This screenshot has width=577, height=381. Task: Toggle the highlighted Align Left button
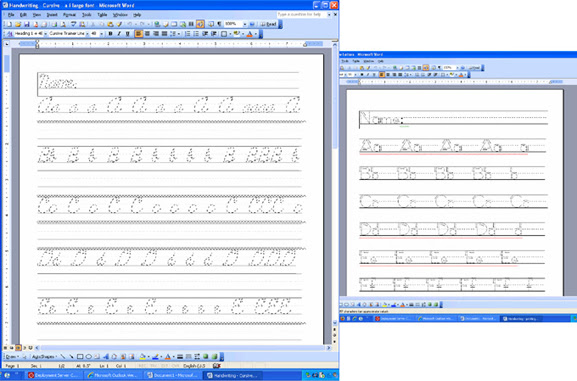click(138, 34)
